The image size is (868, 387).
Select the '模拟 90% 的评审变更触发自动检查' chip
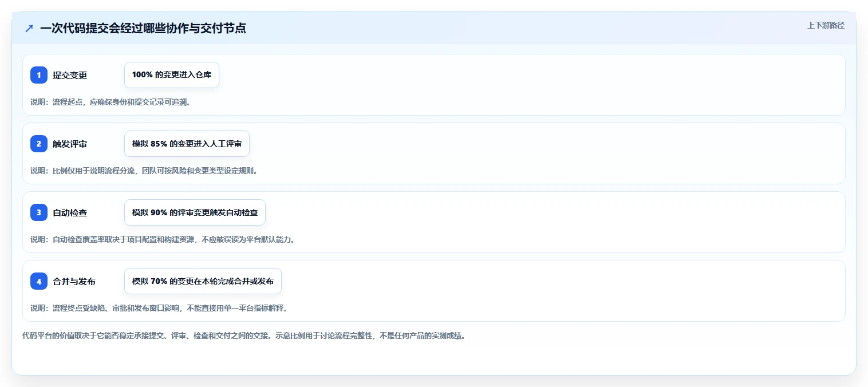pos(195,212)
